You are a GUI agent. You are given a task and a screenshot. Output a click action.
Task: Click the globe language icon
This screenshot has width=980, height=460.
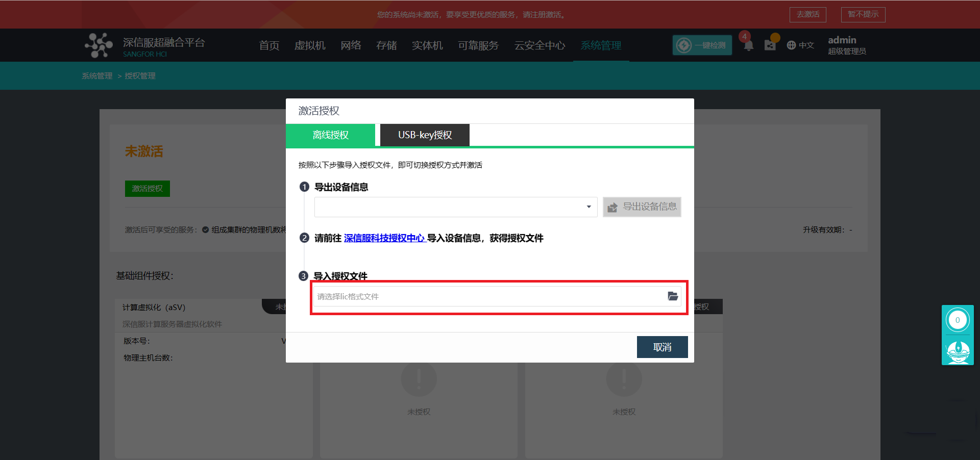pos(791,45)
